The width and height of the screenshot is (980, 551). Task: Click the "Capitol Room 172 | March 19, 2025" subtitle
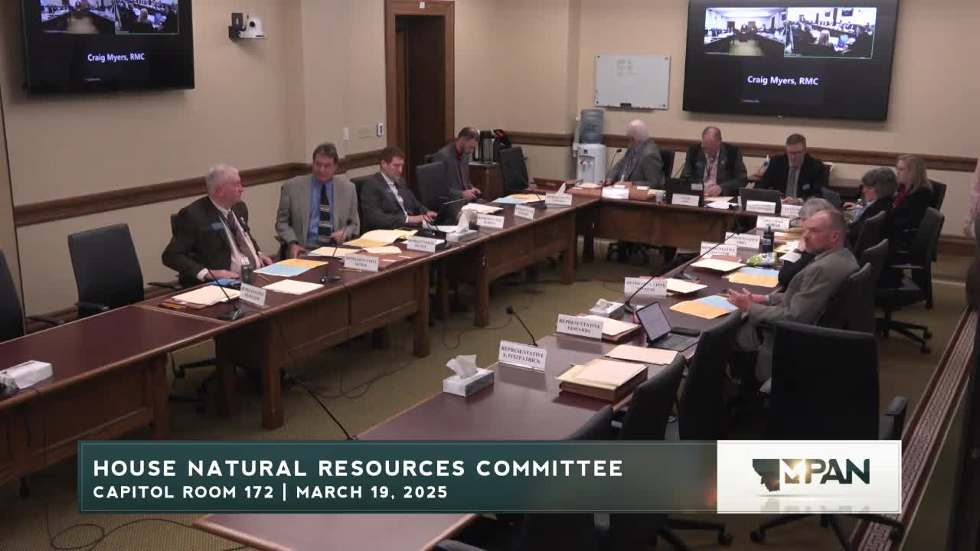tap(270, 492)
